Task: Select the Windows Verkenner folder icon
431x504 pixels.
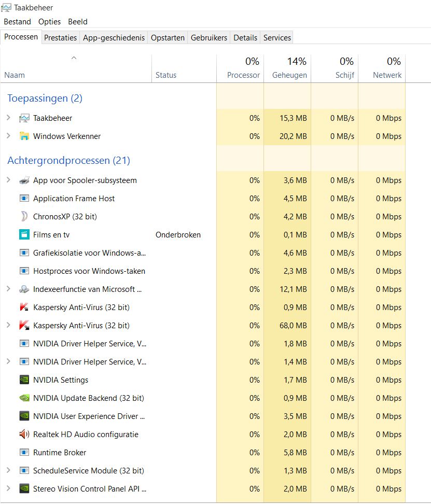Action: 24,136
